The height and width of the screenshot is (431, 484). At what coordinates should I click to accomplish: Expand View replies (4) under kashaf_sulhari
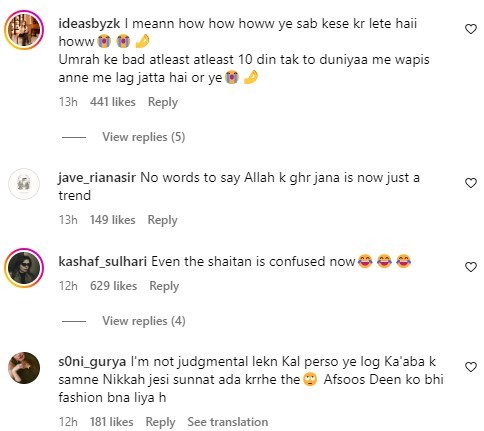pyautogui.click(x=144, y=321)
